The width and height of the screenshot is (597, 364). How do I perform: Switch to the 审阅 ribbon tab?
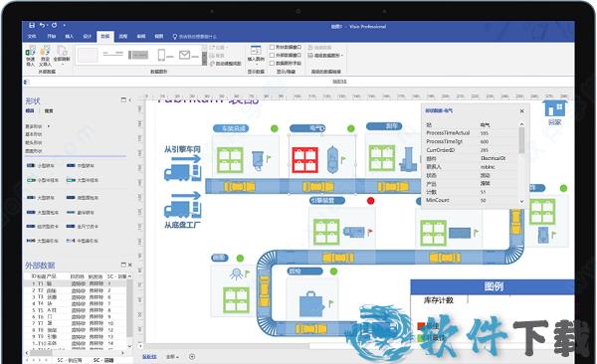coord(141,36)
